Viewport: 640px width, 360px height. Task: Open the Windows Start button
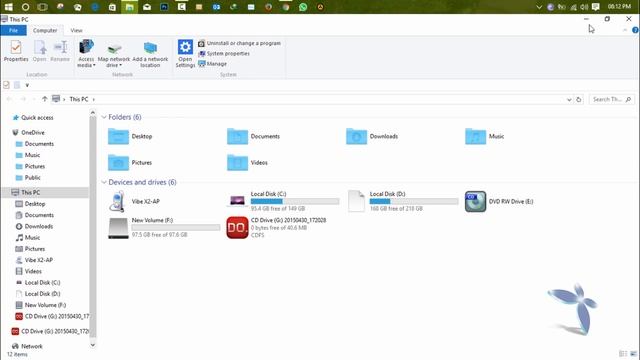(x=8, y=7)
